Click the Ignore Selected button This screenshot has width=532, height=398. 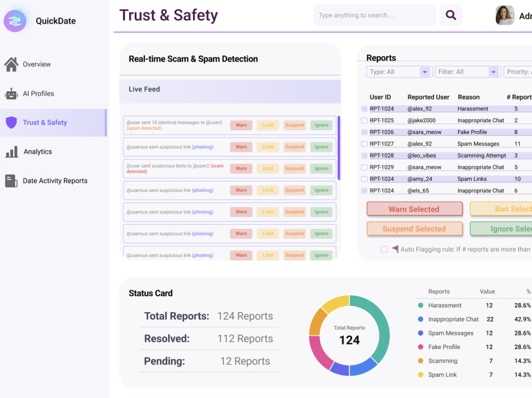pos(501,229)
